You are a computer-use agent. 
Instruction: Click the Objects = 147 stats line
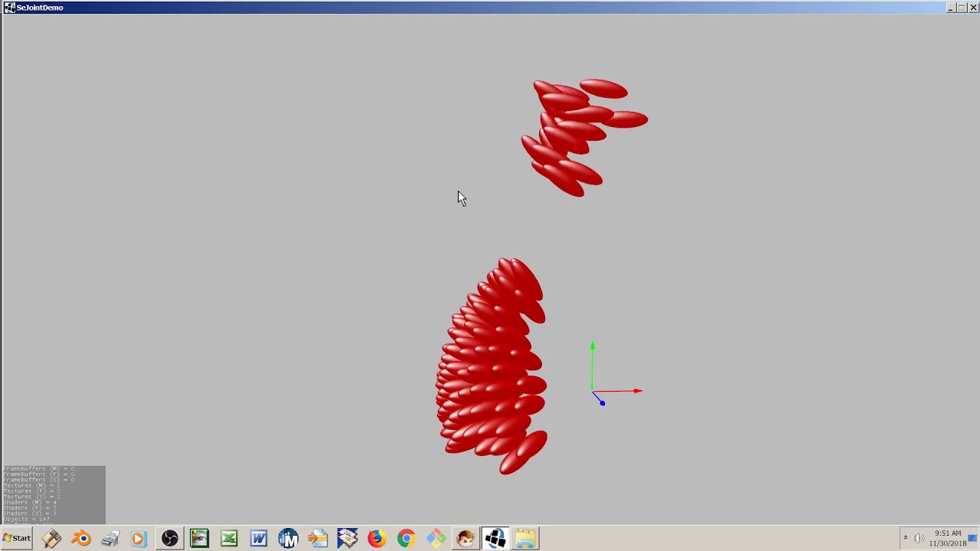coord(27,519)
